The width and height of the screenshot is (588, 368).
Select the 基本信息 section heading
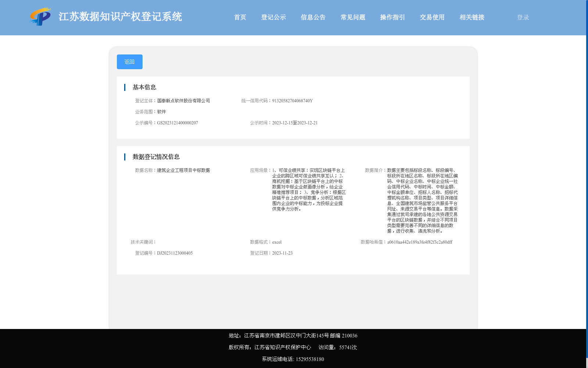(x=144, y=87)
